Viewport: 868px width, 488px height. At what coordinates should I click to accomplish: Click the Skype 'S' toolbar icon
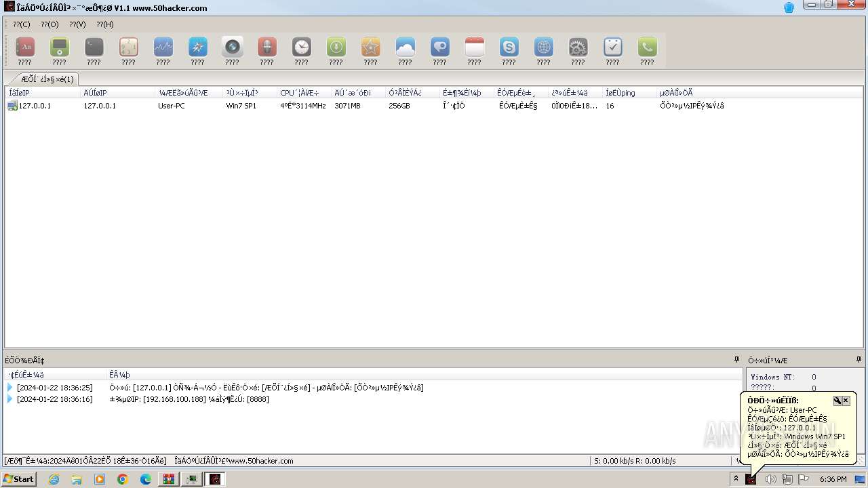click(509, 47)
